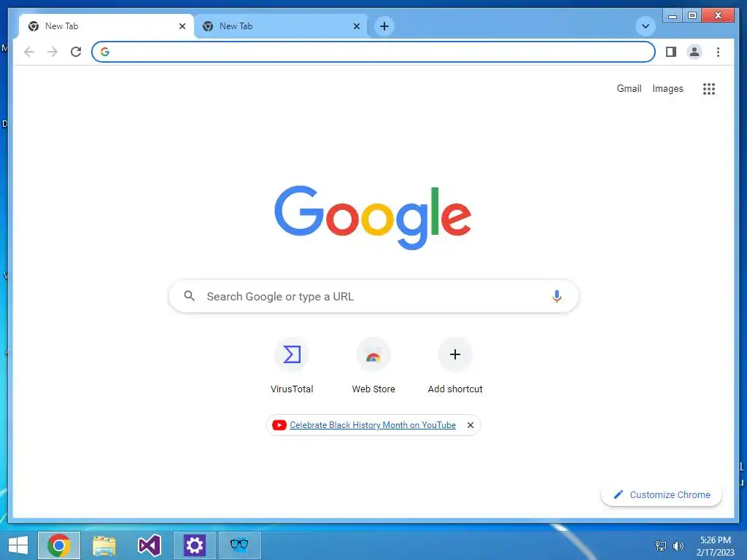Click Customize Chrome button
The image size is (747, 560).
point(662,495)
